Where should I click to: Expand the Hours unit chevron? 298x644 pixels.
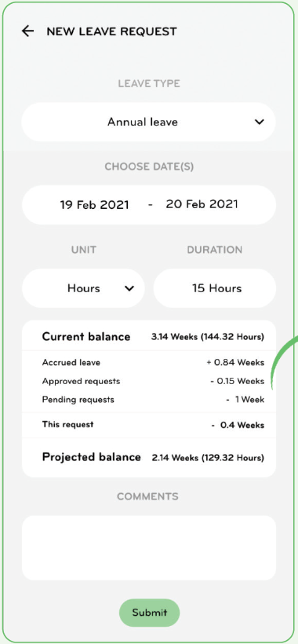129,288
